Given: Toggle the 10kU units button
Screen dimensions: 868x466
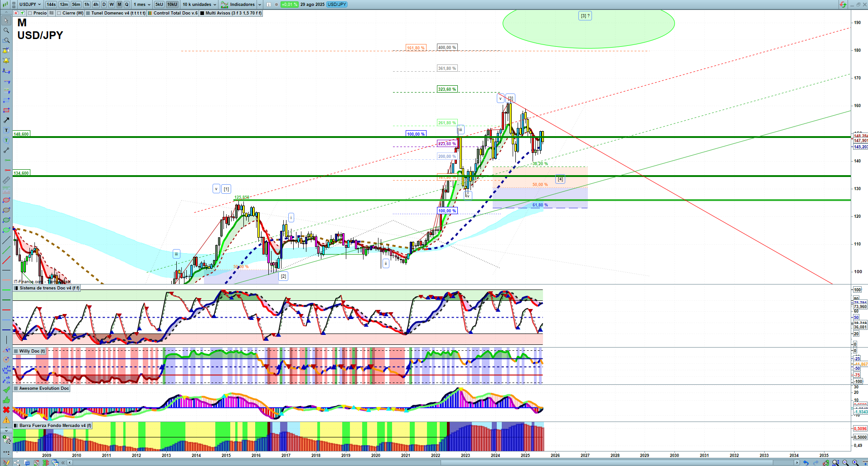Looking at the screenshot, I should click(172, 5).
